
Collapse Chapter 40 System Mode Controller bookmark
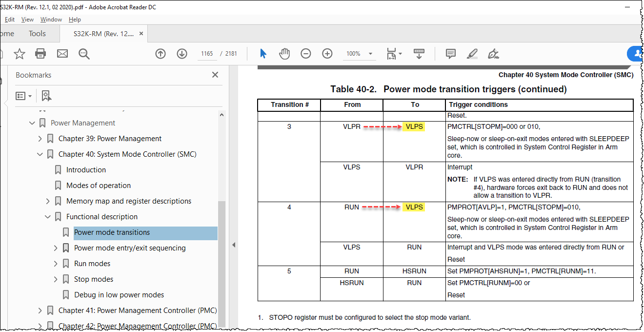pyautogui.click(x=40, y=154)
